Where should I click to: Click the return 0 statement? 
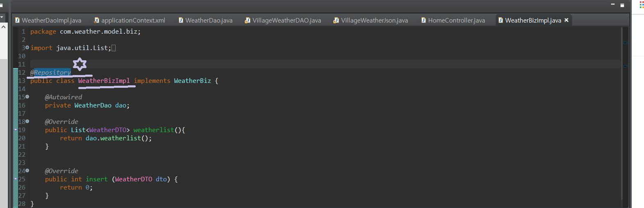pyautogui.click(x=76, y=187)
